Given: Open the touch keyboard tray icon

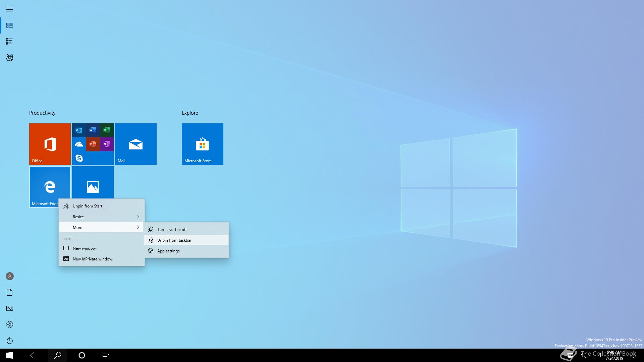Looking at the screenshot, I should [597, 355].
